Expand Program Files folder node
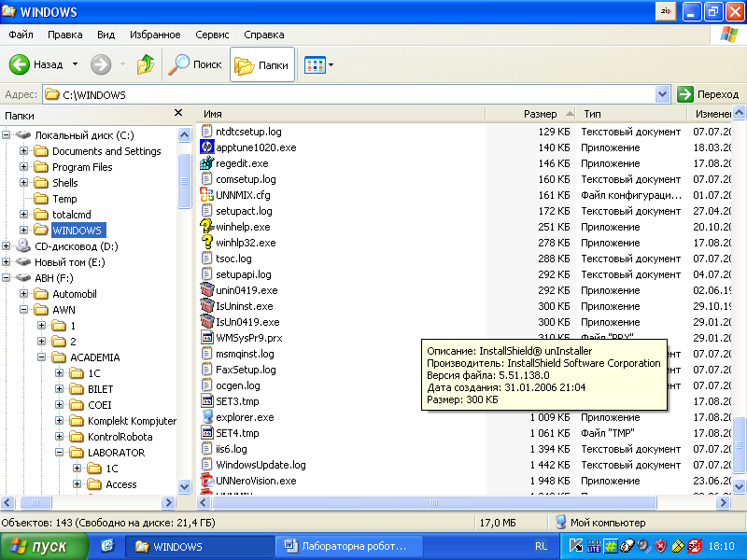This screenshot has height=560, width=747. tap(23, 167)
